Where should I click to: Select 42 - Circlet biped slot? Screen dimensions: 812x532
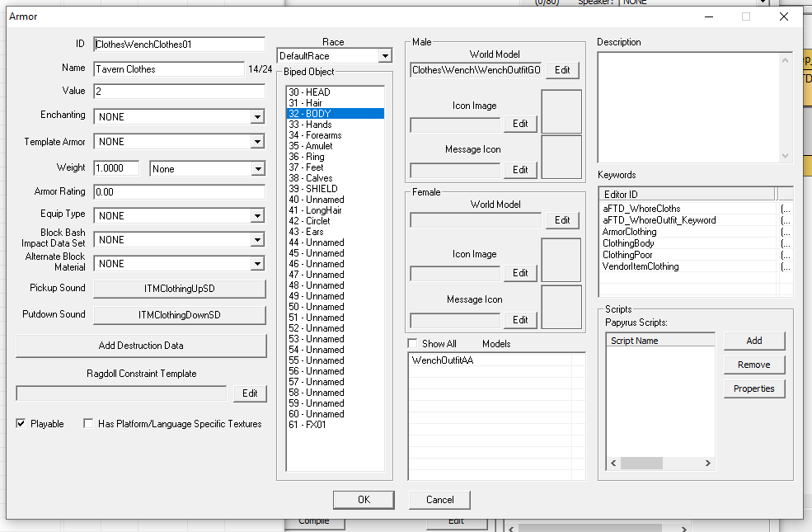pyautogui.click(x=335, y=221)
